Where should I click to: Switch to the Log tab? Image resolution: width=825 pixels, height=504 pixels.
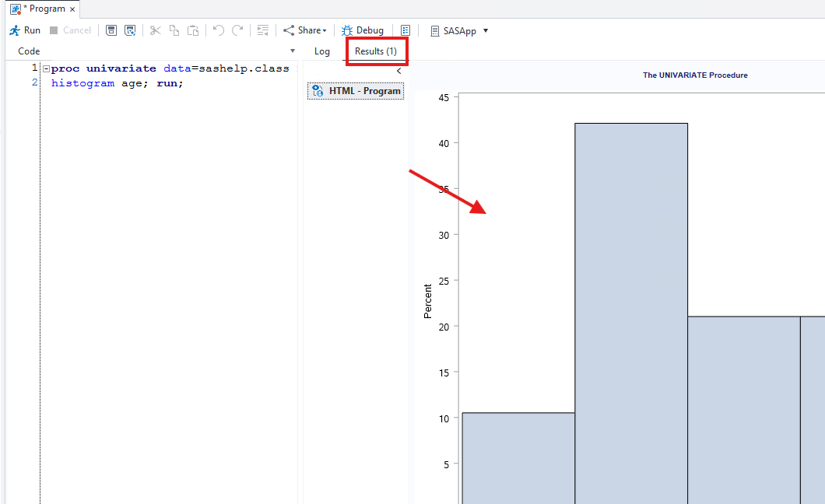(322, 51)
